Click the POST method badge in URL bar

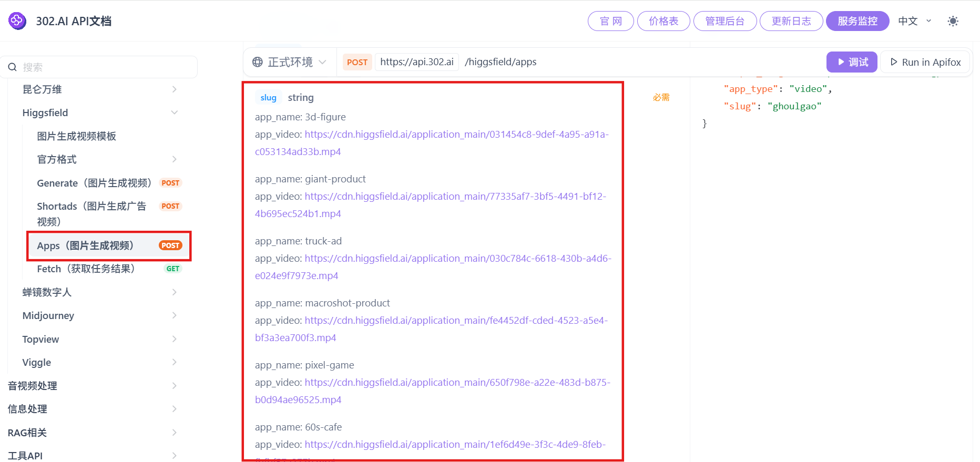[357, 62]
